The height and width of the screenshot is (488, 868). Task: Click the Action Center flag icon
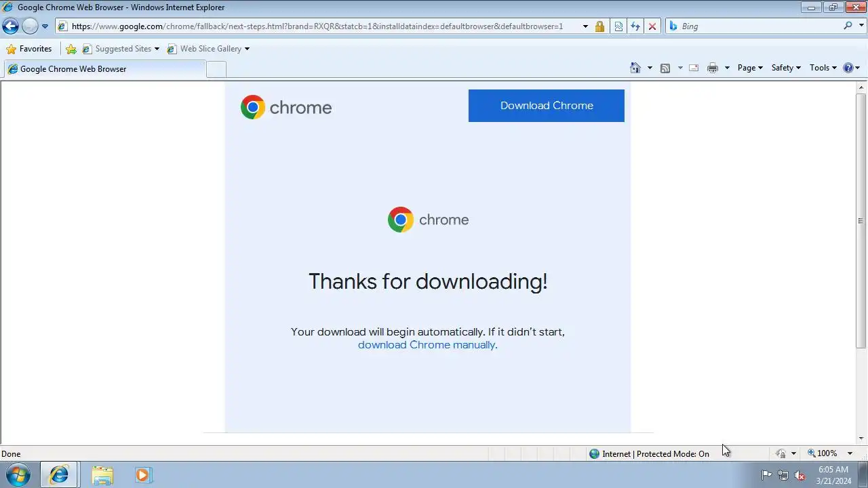click(x=766, y=475)
